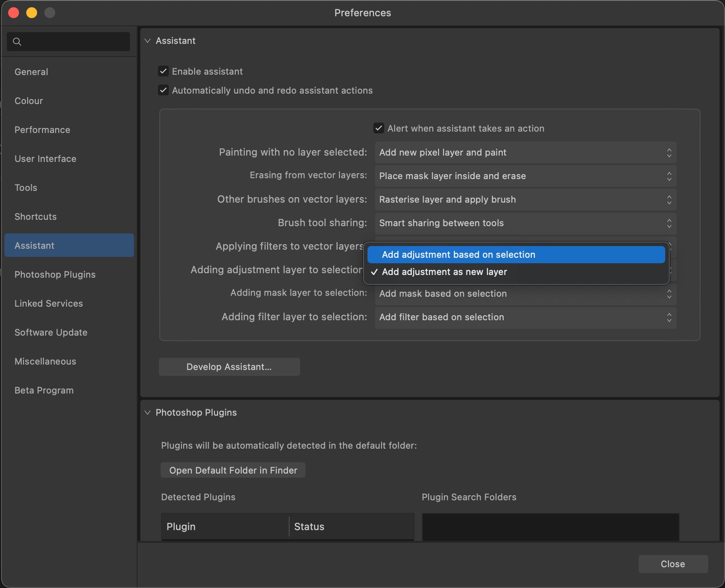
Task: Click the Close button
Action: [673, 564]
